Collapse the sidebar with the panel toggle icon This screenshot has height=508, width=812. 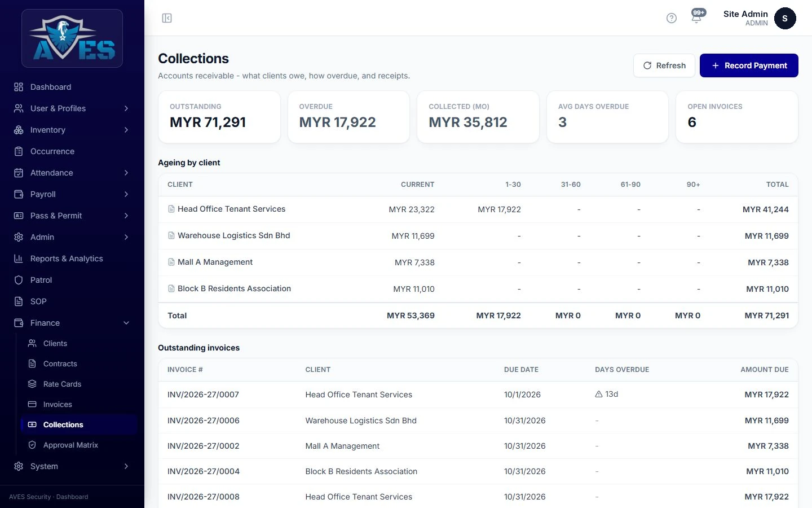167,18
